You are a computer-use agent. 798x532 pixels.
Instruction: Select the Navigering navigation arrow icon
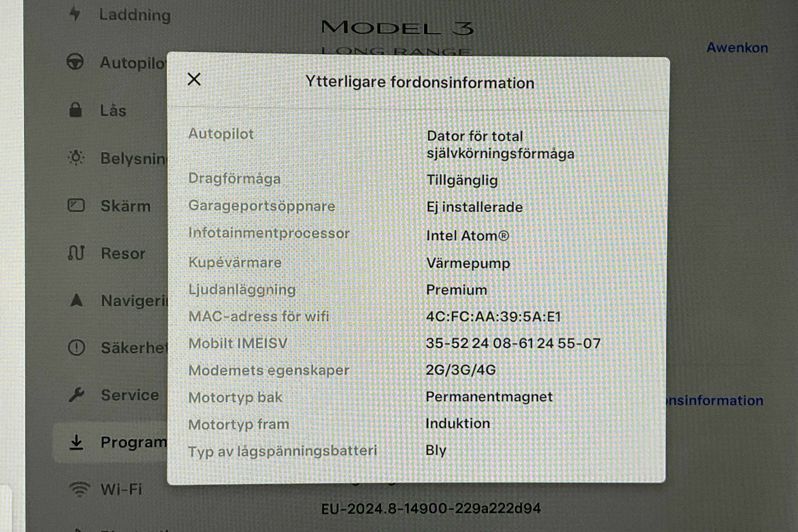coord(76,300)
